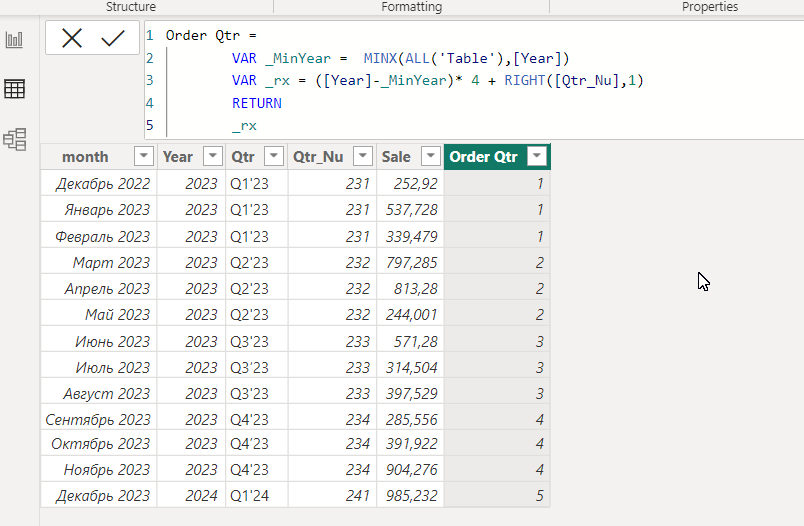Select cell 'Октябрь 2023'
Screen dimensions: 804x526
click(99, 443)
